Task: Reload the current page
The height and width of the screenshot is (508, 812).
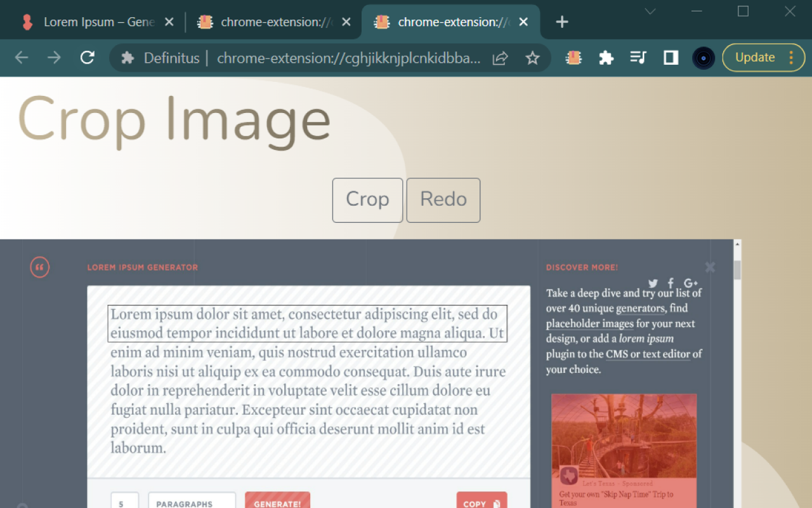Action: pos(88,58)
